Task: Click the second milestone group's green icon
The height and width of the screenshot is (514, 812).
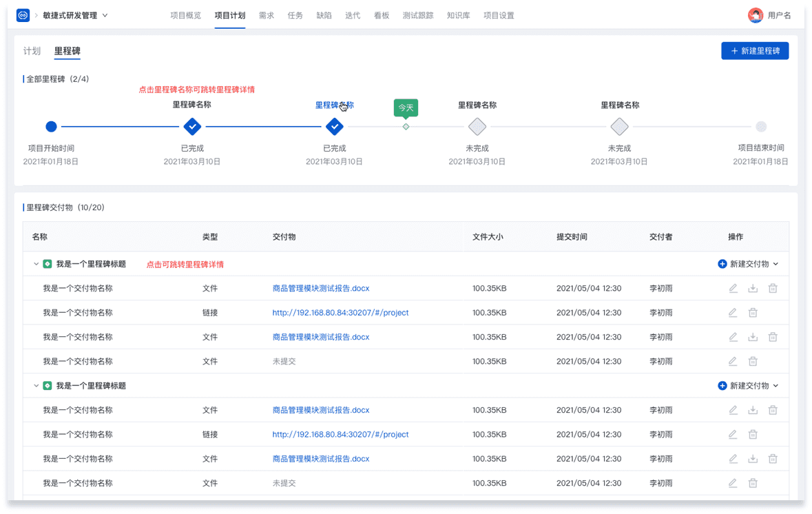Action: 47,386
